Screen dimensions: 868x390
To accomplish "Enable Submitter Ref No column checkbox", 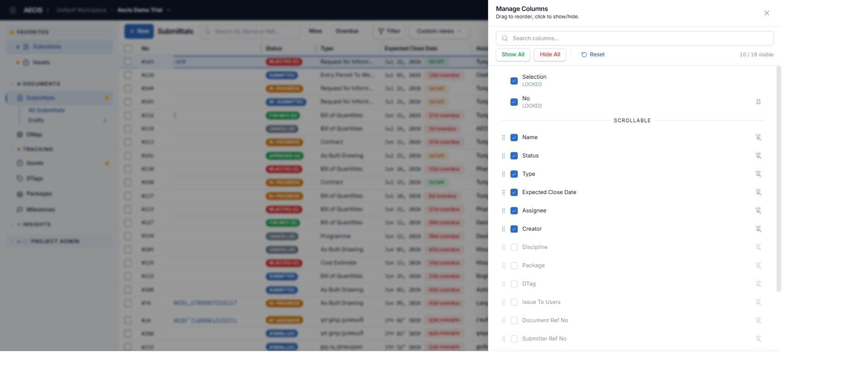I will coord(514,339).
